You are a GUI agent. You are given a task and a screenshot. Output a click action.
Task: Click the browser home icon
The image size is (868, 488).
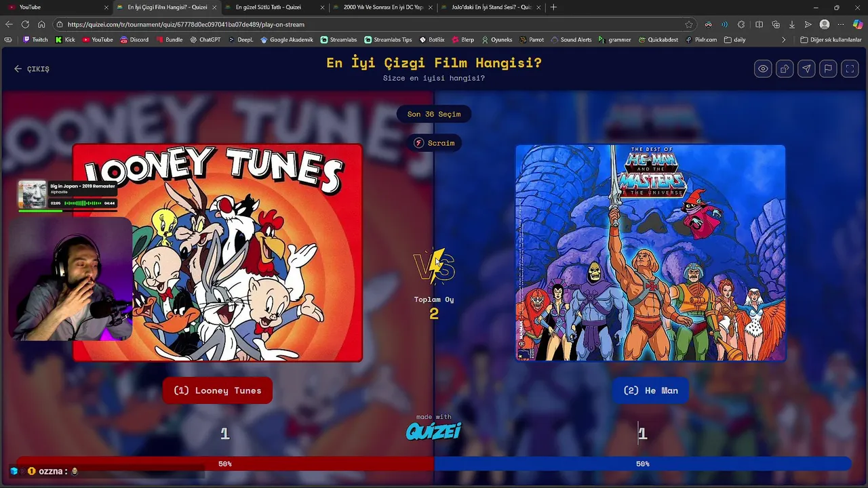pos(41,24)
